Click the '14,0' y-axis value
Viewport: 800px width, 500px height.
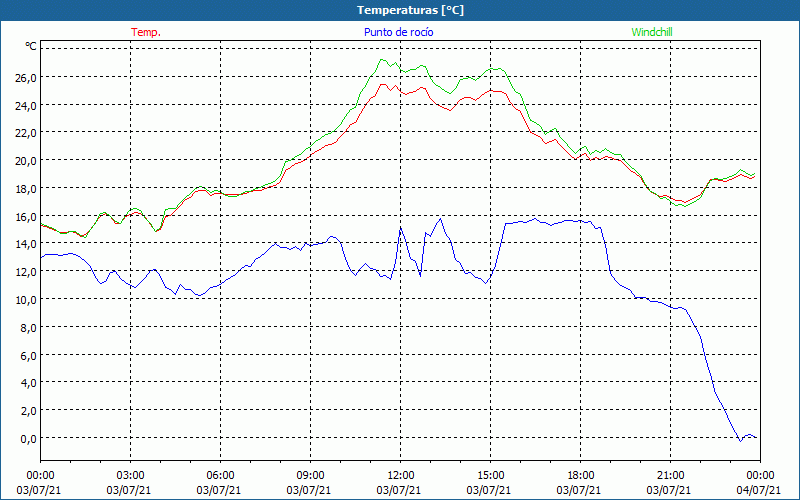26,244
